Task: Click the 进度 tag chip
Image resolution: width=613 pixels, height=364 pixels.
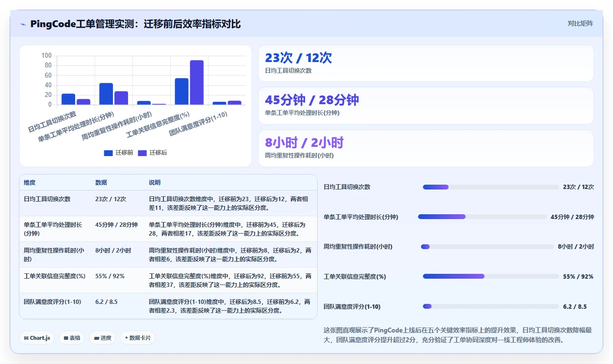Action: (102, 338)
